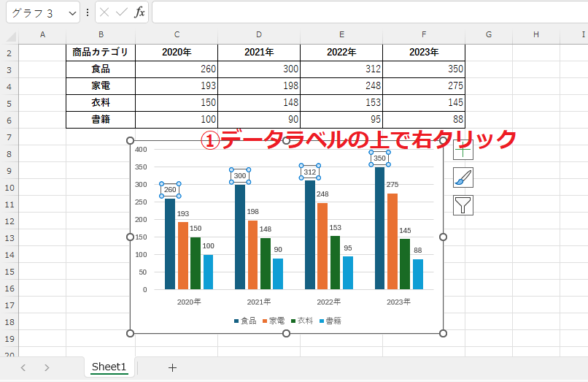
Task: Click the 248 data label in the chart
Action: pos(322,194)
